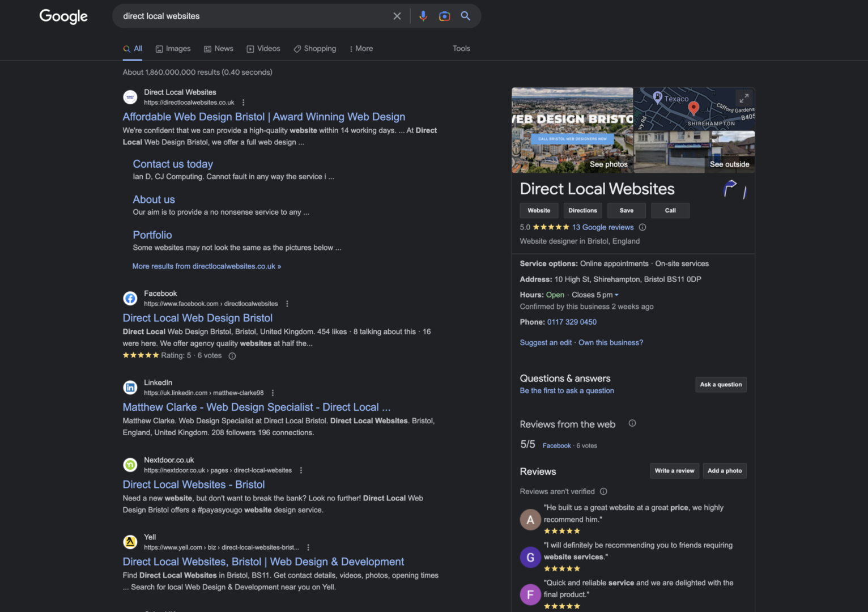Open the three-dot menu beside directlocalwebsites.co.uk
868x612 pixels.
244,103
